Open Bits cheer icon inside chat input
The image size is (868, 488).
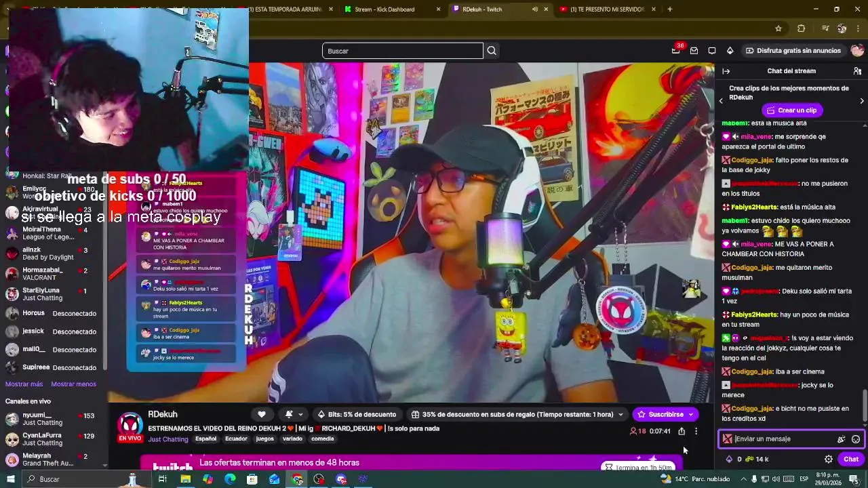841,439
